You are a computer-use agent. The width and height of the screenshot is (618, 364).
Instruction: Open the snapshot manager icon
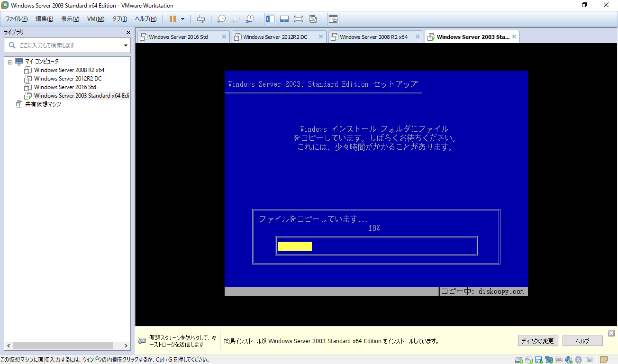(250, 19)
